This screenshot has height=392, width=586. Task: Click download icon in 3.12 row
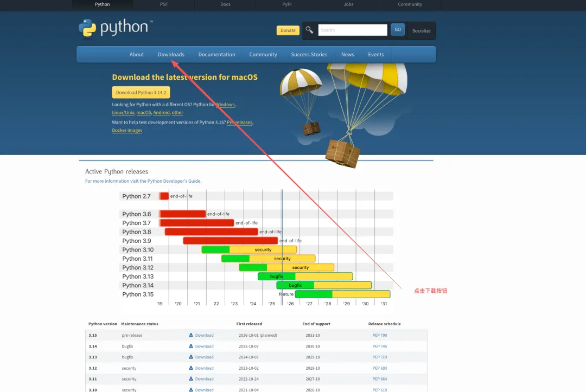[x=191, y=368]
